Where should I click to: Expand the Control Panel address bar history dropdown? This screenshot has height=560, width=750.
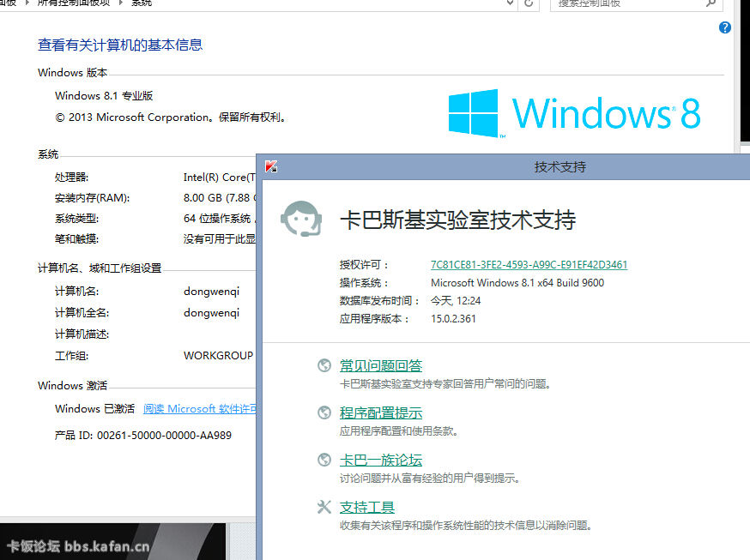coord(511,3)
